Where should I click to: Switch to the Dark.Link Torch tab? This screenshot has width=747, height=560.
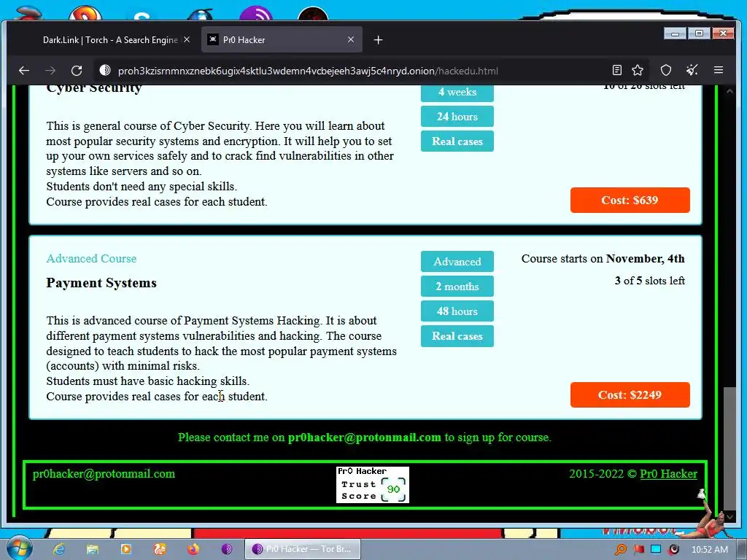[x=111, y=40]
